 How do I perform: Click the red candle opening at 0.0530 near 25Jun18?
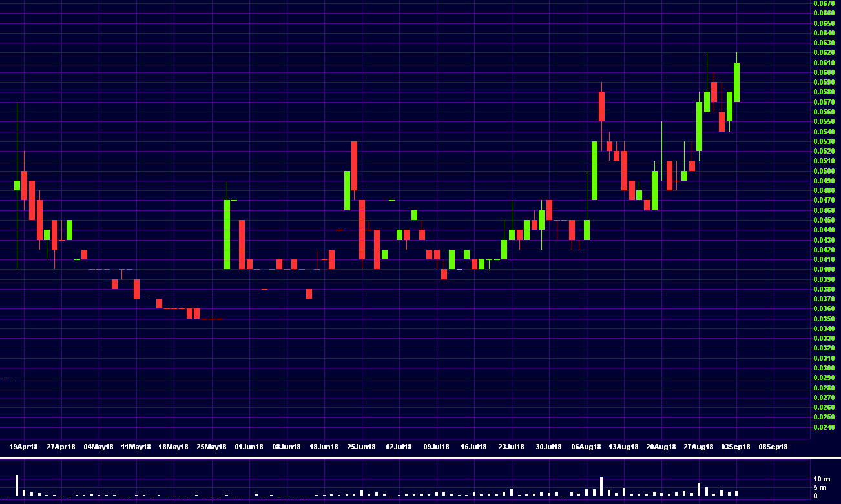[x=354, y=166]
